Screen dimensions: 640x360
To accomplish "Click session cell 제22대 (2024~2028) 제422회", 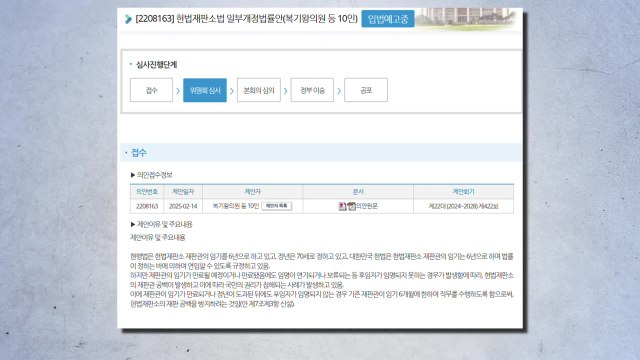I will (463, 207).
